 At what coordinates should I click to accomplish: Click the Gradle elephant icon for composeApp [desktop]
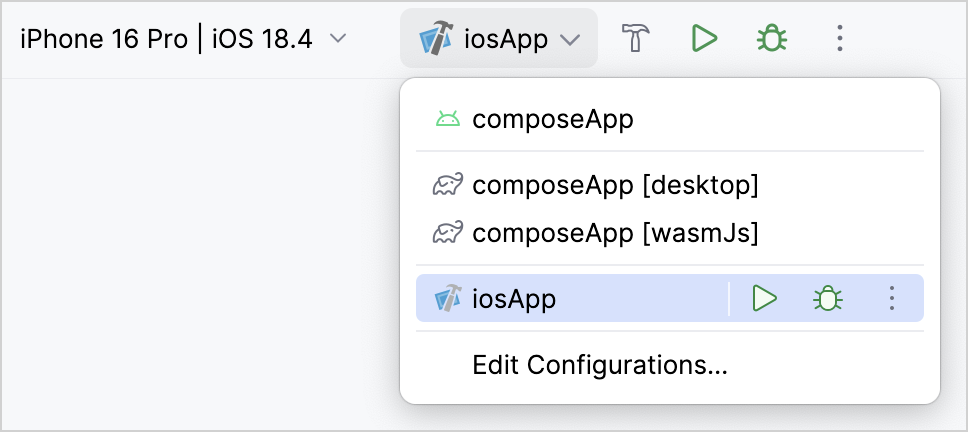447,185
